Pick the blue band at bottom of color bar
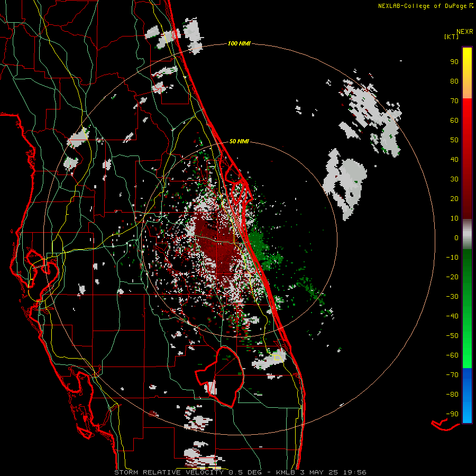476x476 pixels. 467,396
